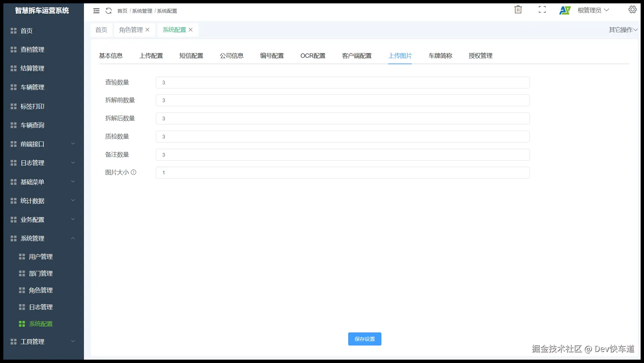The image size is (644, 363).
Task: Click the grid icon next to 首页
Action: pyautogui.click(x=13, y=31)
